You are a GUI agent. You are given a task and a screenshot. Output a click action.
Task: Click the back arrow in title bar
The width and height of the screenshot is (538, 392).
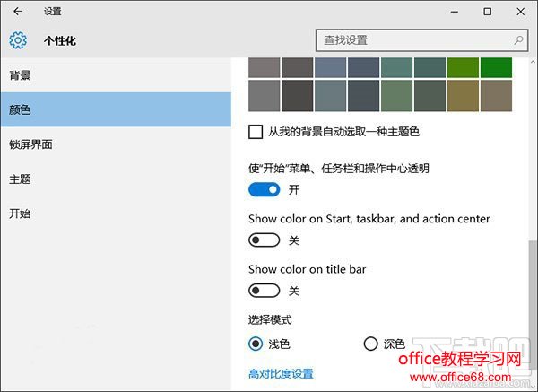click(18, 12)
